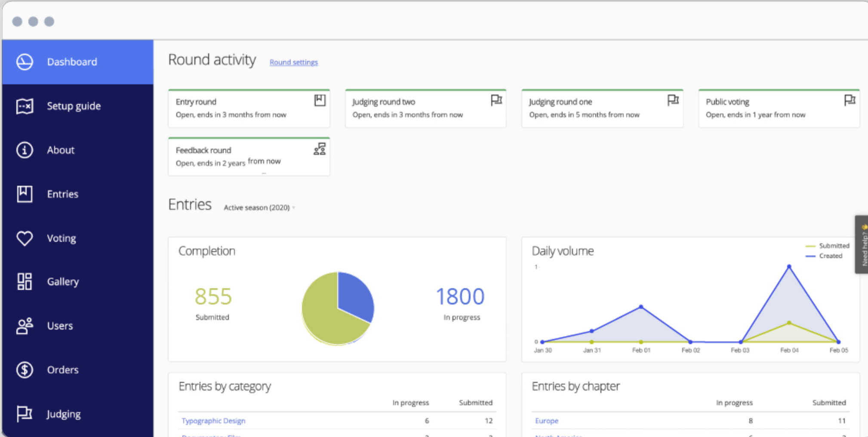Go to the Orders page
Screen dimensions: 868x437
click(77, 370)
